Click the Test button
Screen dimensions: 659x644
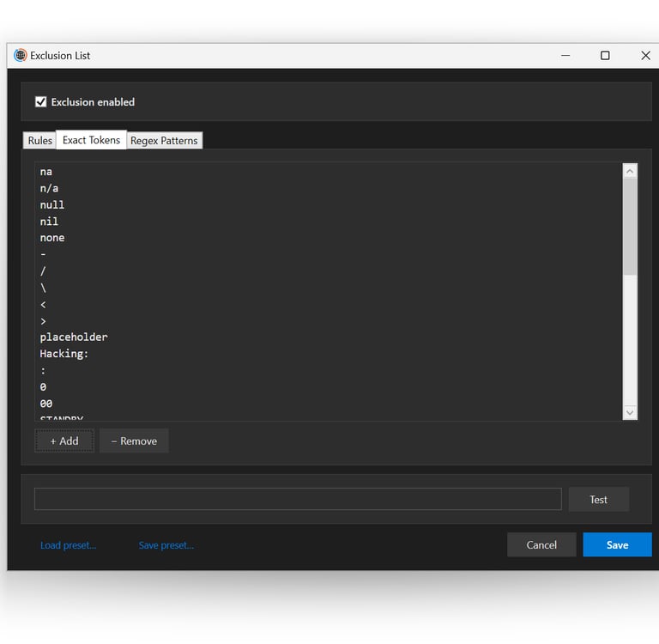tap(598, 499)
